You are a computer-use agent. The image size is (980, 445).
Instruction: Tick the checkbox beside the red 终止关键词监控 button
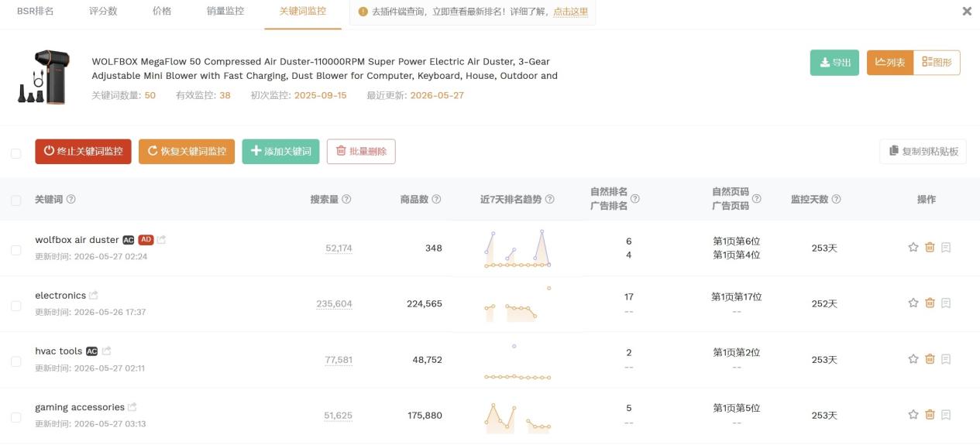pos(15,153)
